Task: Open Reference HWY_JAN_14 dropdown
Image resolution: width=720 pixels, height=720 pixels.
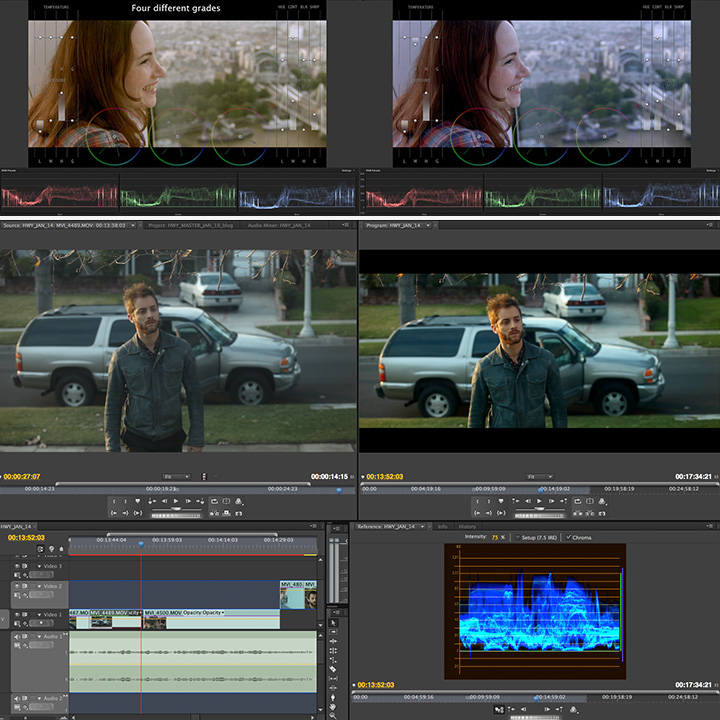Action: (x=422, y=526)
